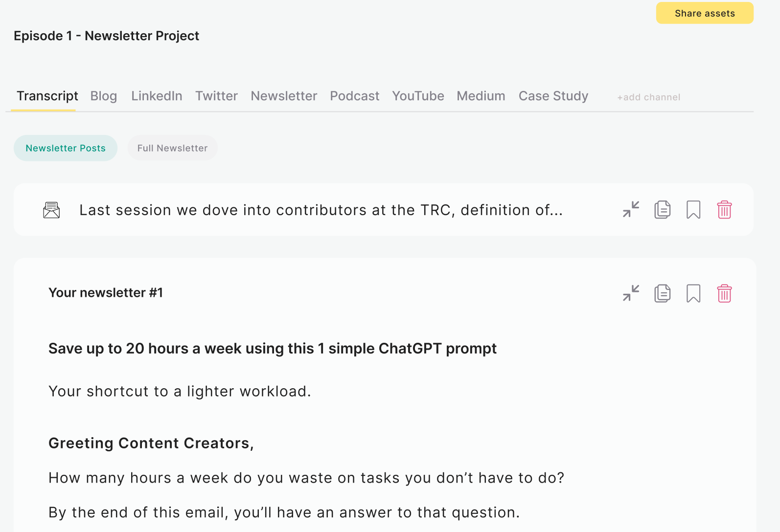
Task: Click the envelope icon on first post
Action: pyautogui.click(x=51, y=210)
